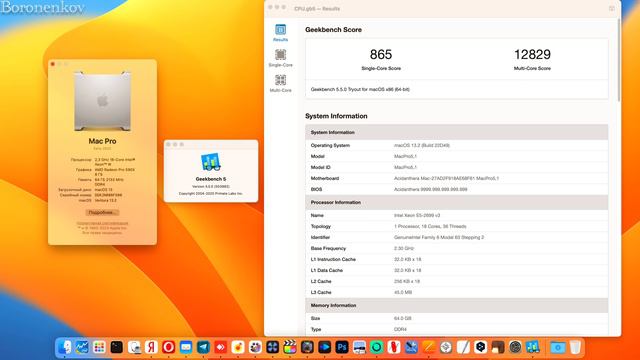
Task: Select the L2 Cache row
Action: (457, 281)
